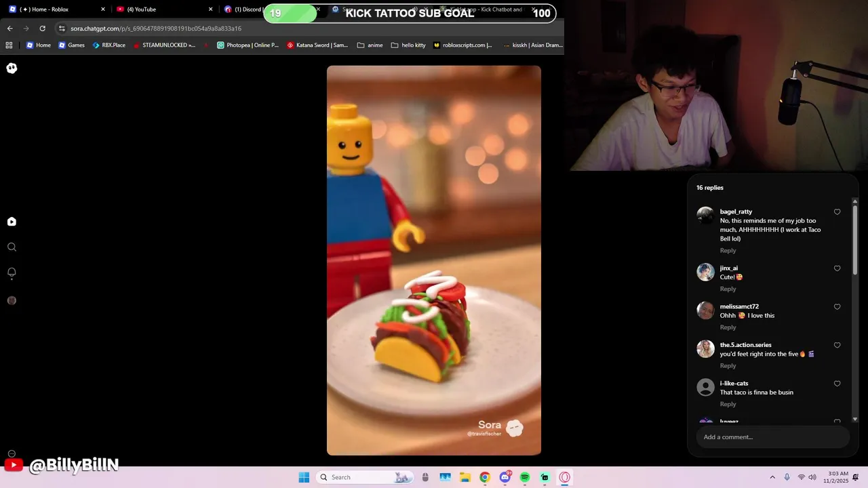Switch to the Home - Roblox tab
This screenshot has width=868, height=488.
(56, 9)
